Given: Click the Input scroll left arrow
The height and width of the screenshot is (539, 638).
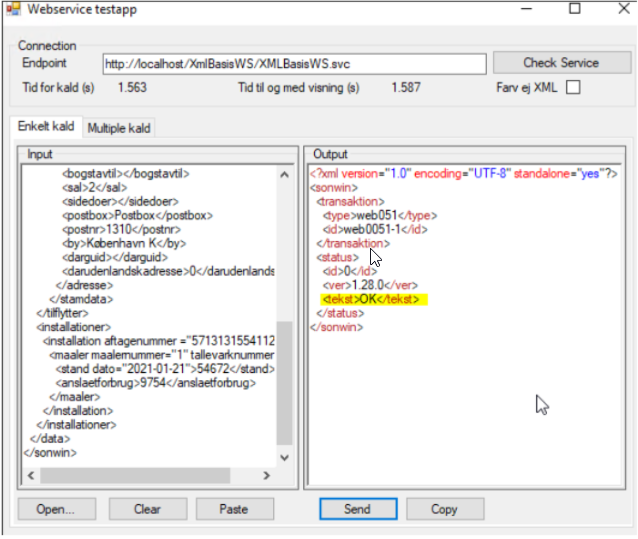Looking at the screenshot, I should tap(31, 475).
